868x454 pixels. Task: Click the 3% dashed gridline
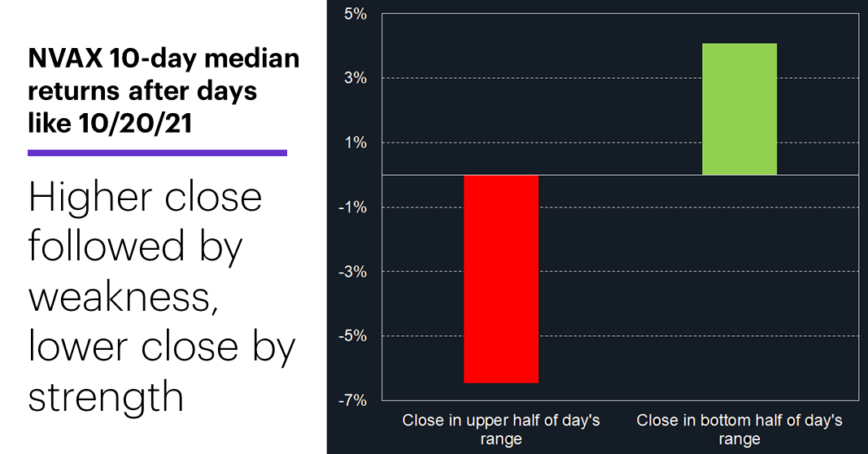(620, 78)
